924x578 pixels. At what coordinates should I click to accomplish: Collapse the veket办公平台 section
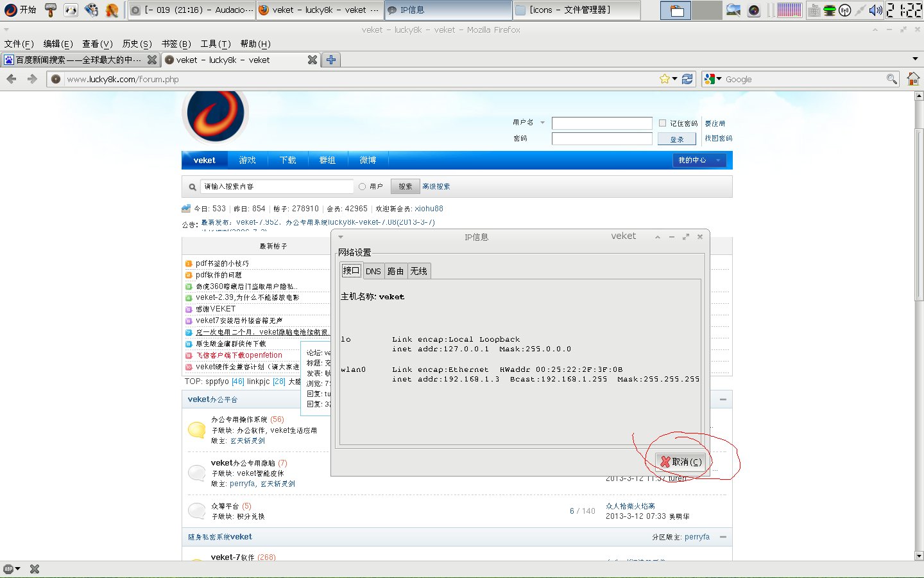[x=723, y=399]
